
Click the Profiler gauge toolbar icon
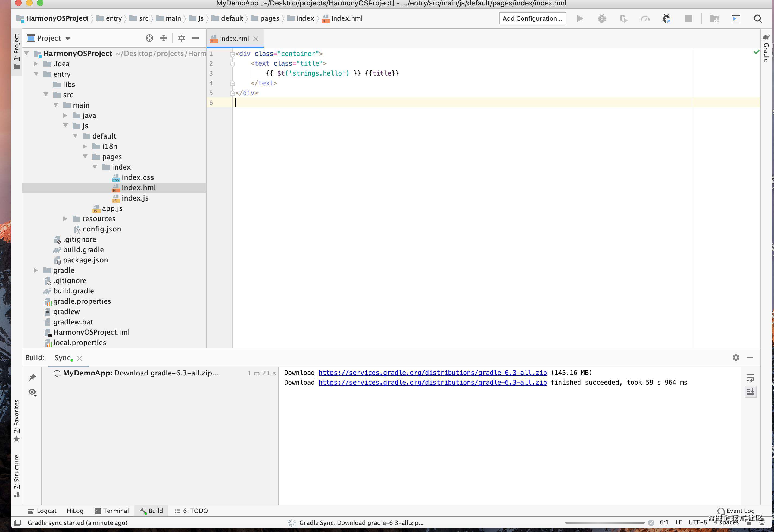(645, 19)
